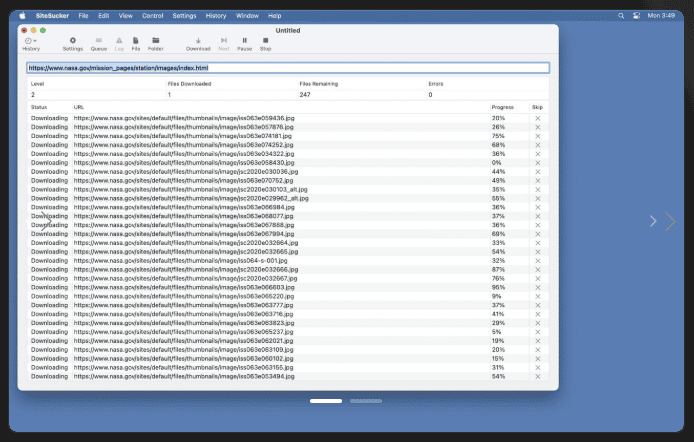Select the first white slide indicator pill
694x442 pixels.
tap(326, 401)
